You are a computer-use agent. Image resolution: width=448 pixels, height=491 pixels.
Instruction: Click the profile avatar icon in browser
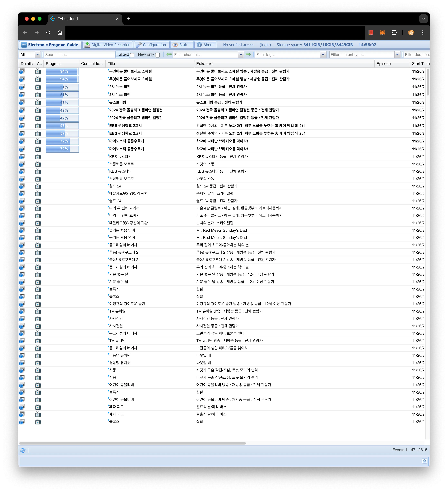pyautogui.click(x=411, y=32)
